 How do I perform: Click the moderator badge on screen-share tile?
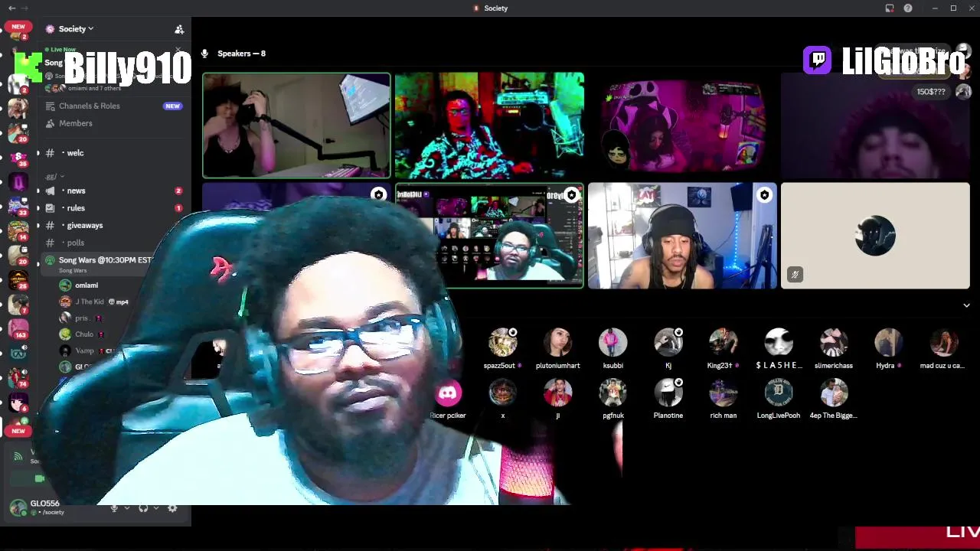pyautogui.click(x=571, y=195)
